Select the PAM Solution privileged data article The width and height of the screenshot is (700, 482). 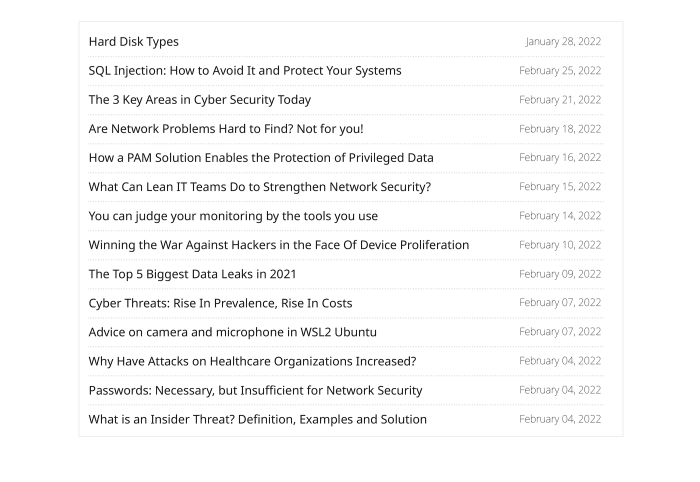[x=261, y=158]
